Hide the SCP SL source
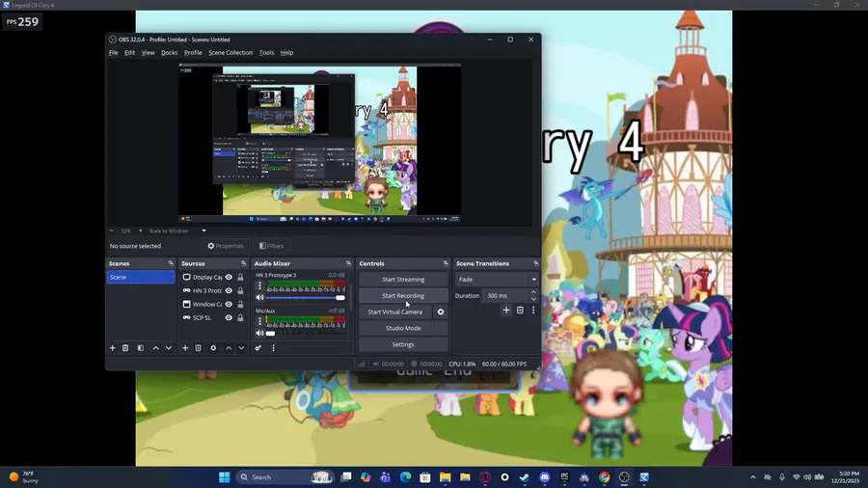This screenshot has height=488, width=868. 229,317
